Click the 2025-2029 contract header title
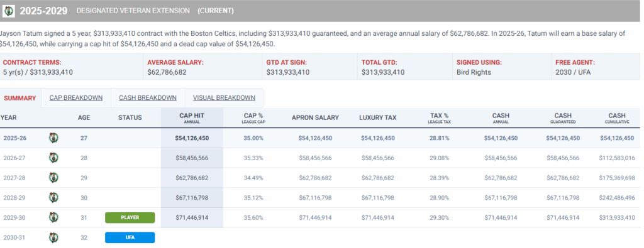Image resolution: width=644 pixels, height=248 pixels. pos(43,11)
